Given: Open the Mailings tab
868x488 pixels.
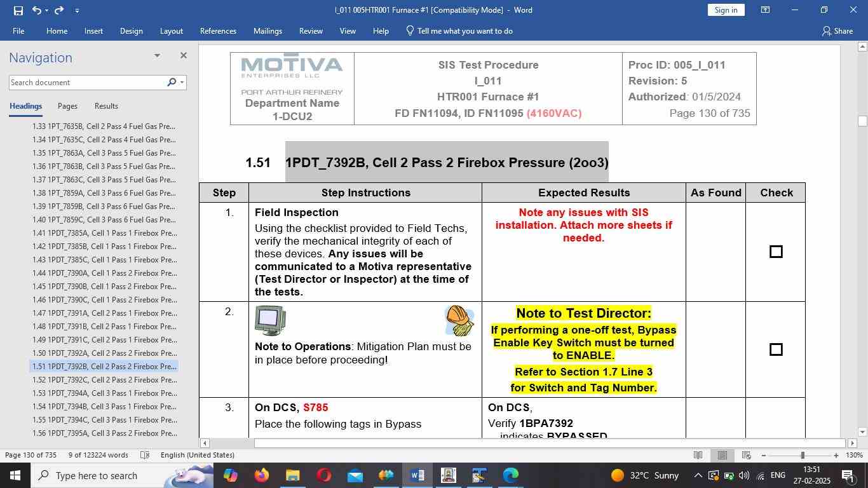Looking at the screenshot, I should coord(268,31).
